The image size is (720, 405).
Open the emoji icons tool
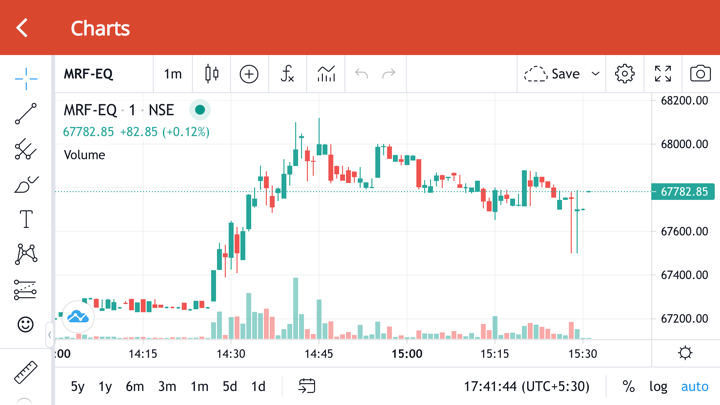tap(26, 325)
